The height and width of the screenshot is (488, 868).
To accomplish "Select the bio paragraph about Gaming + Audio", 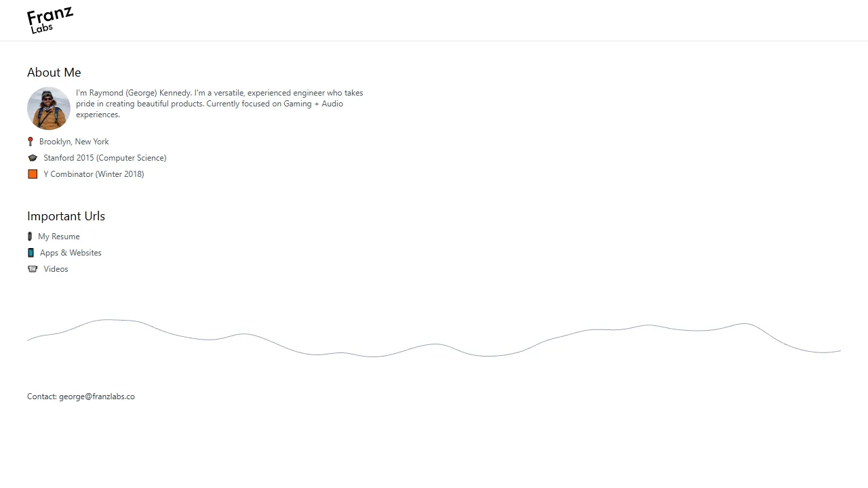I will [x=219, y=103].
